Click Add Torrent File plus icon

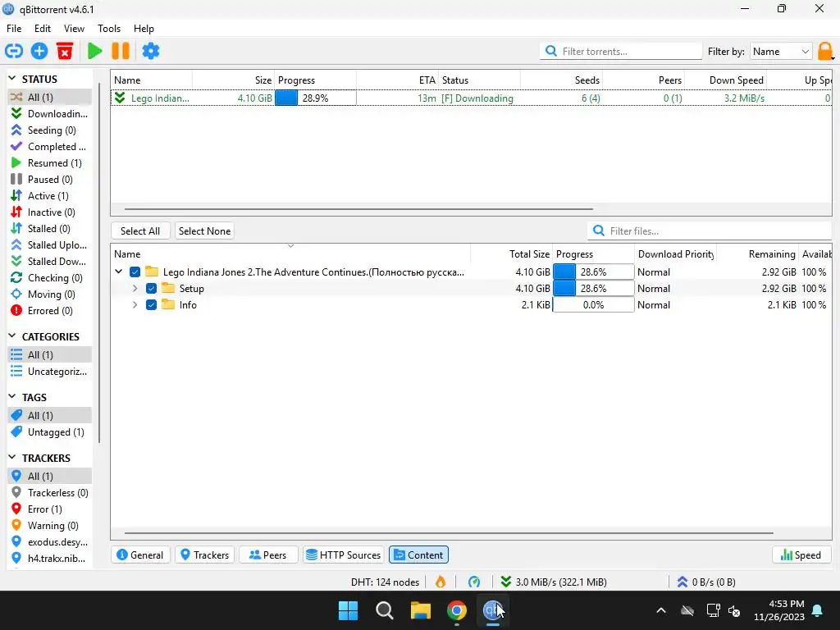click(39, 52)
